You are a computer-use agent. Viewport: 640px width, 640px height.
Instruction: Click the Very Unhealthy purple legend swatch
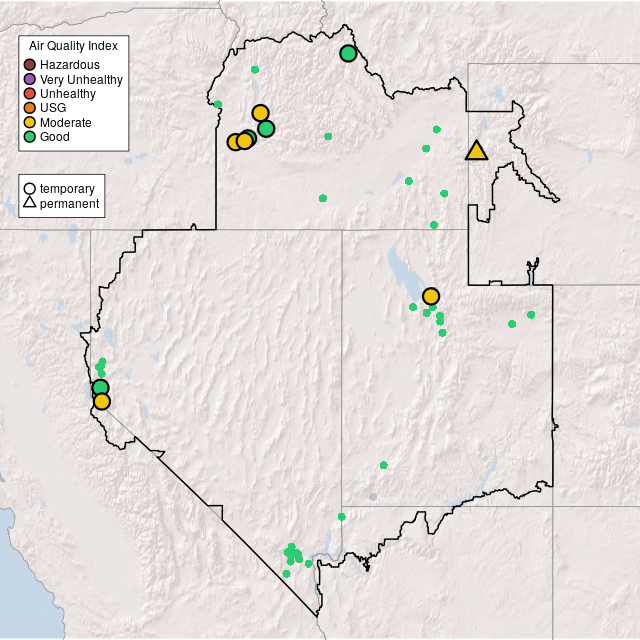point(30,79)
